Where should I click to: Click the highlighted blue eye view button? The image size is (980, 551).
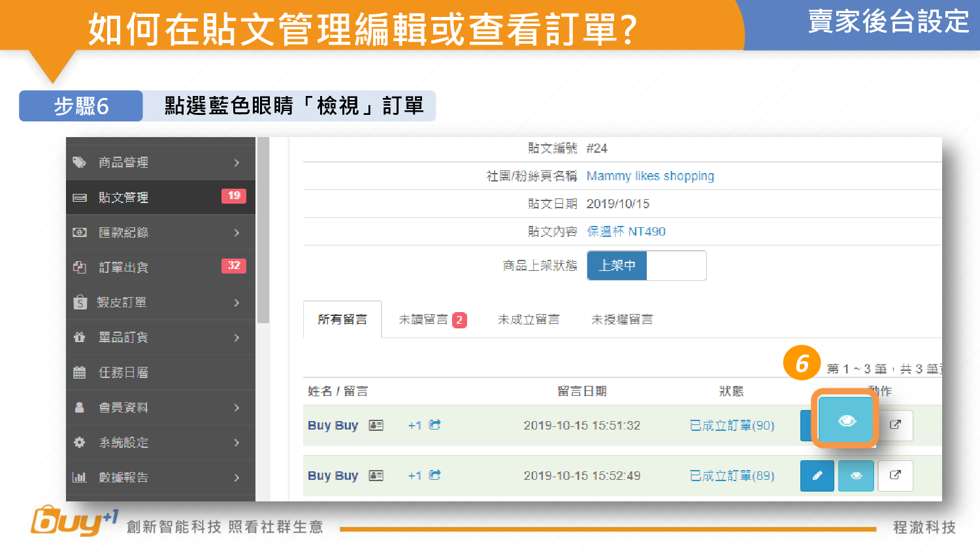[846, 420]
